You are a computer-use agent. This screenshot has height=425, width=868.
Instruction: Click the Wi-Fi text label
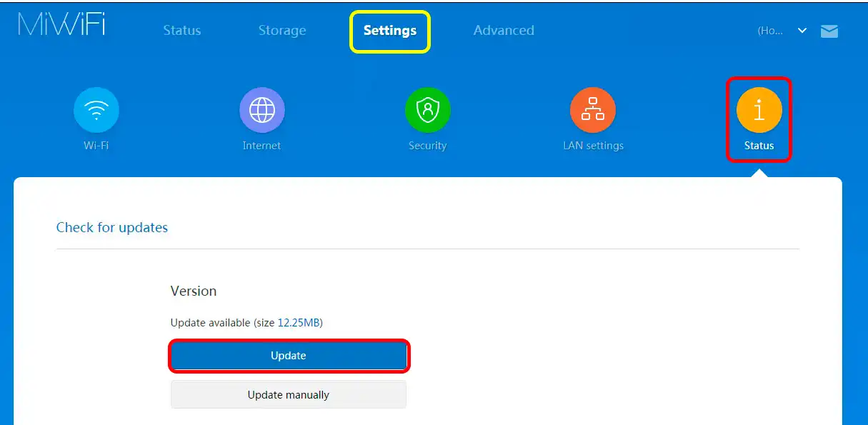coord(96,146)
